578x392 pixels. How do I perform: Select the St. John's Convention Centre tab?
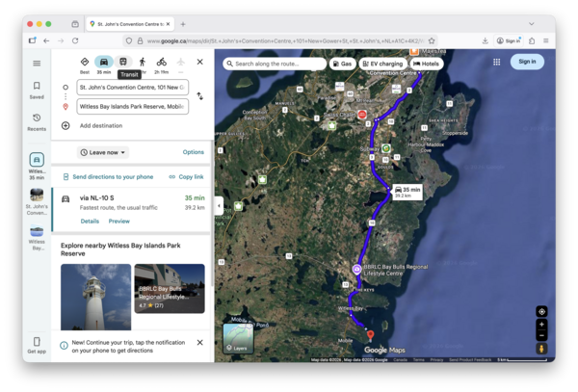tap(130, 24)
